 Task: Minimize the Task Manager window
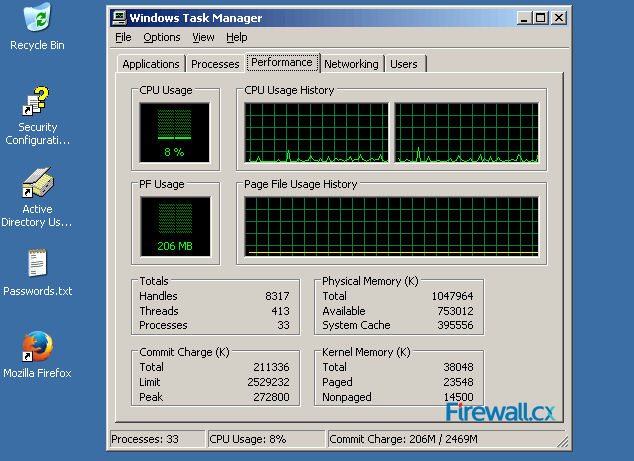524,18
